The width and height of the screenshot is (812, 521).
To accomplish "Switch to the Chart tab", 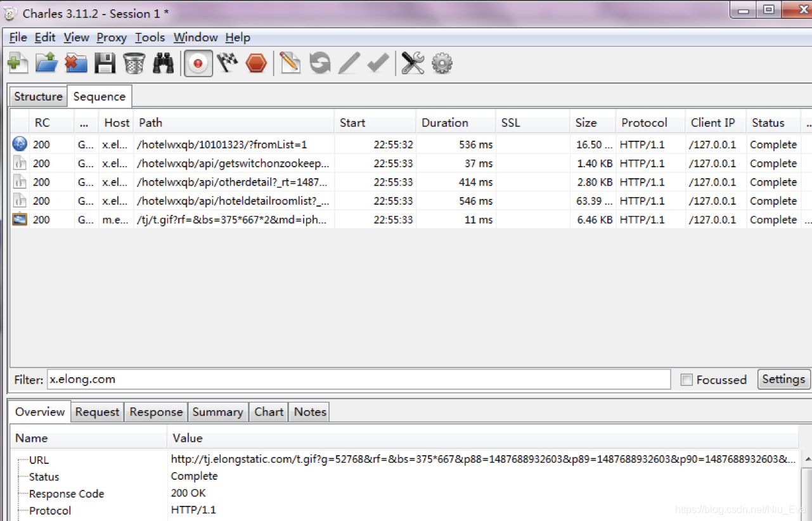I will 269,412.
